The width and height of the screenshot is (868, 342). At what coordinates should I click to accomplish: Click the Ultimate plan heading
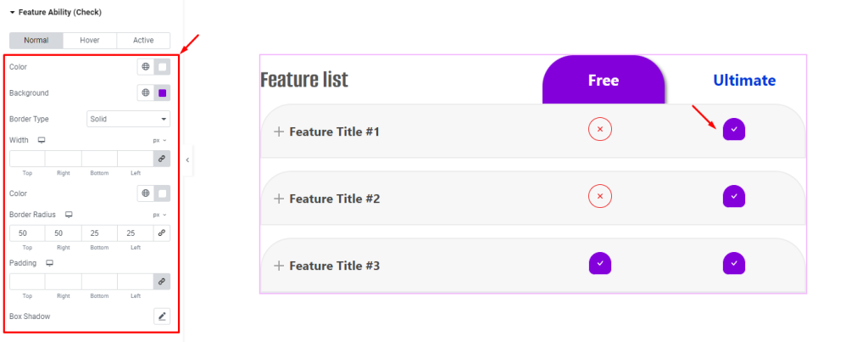pos(744,81)
